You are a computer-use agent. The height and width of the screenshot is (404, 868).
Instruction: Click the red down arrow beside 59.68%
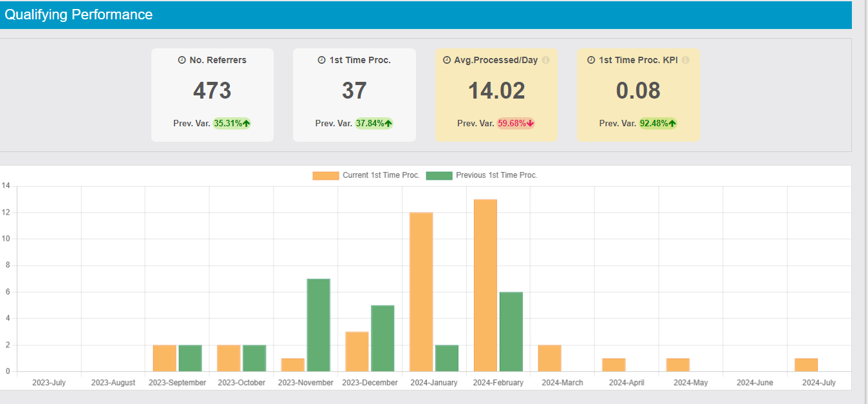point(530,123)
